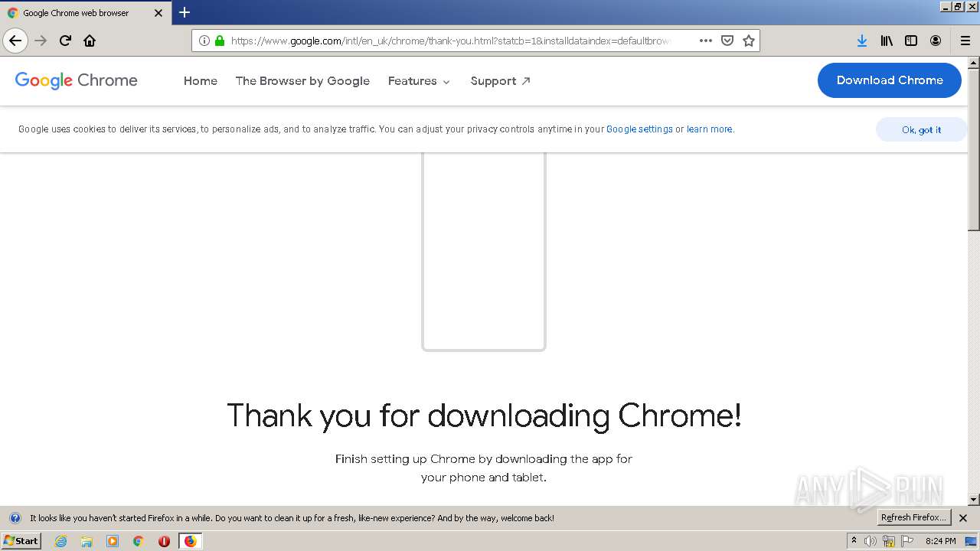The image size is (980, 551).
Task: Click the green padlock security icon
Action: coord(220,41)
